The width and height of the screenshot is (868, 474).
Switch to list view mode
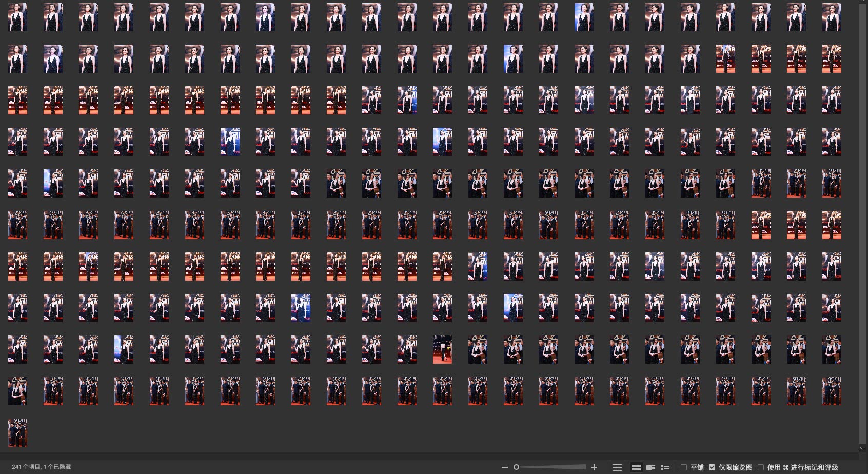665,467
